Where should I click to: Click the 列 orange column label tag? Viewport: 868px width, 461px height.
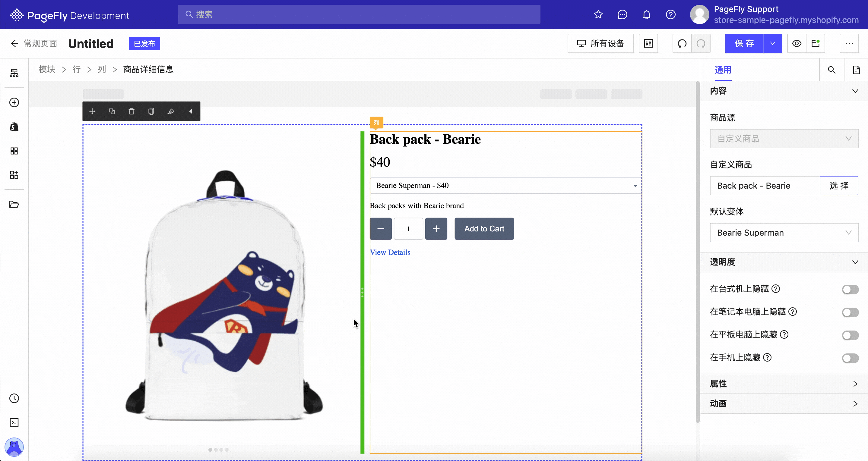coord(376,123)
